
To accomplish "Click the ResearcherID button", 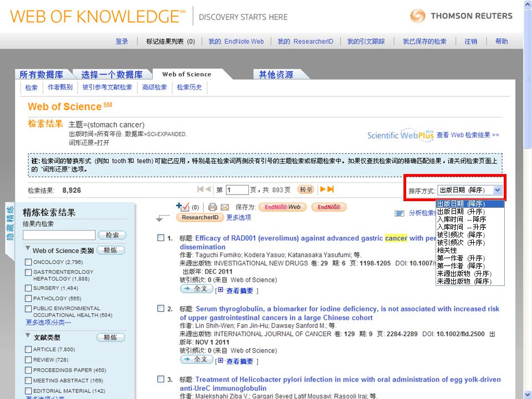I will tap(200, 217).
